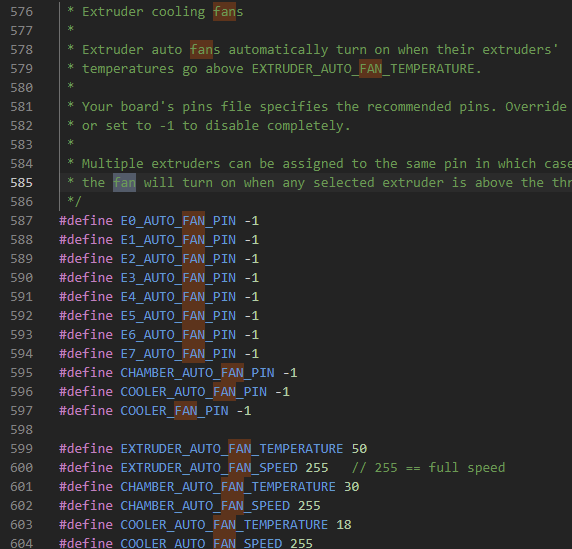Click COOLER_FAN_PIN identifier on line 597
This screenshot has width=572, height=549.
coord(175,410)
